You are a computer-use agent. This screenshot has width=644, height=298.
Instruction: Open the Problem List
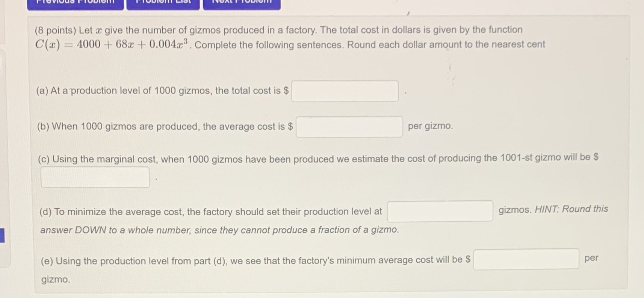click(x=163, y=3)
